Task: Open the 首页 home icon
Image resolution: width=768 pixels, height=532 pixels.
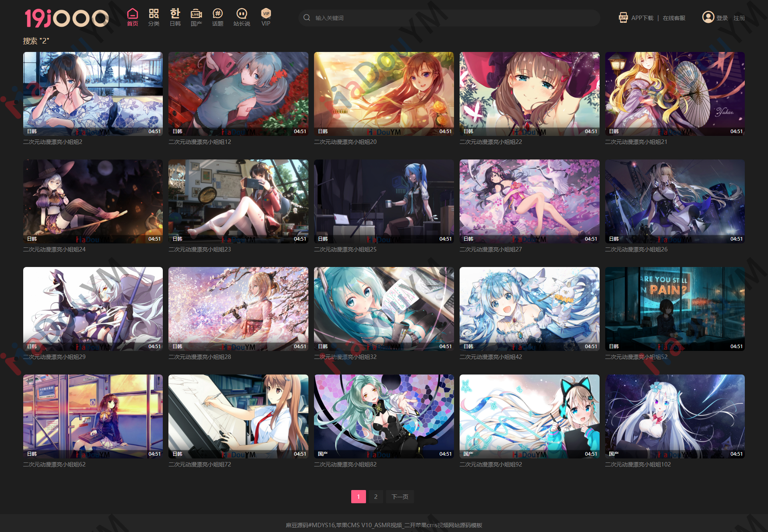Action: coord(132,14)
